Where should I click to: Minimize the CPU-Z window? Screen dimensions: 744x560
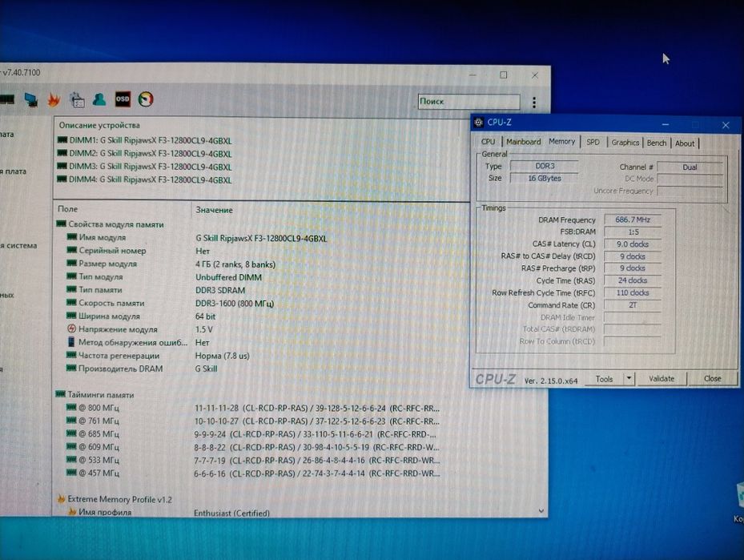point(666,124)
